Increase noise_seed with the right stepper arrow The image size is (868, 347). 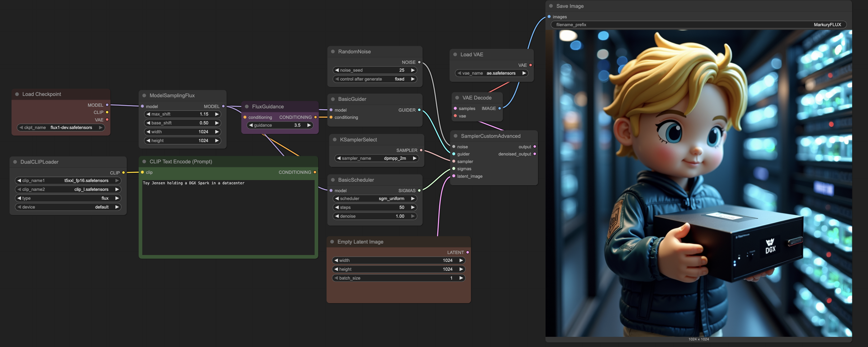[x=413, y=70]
